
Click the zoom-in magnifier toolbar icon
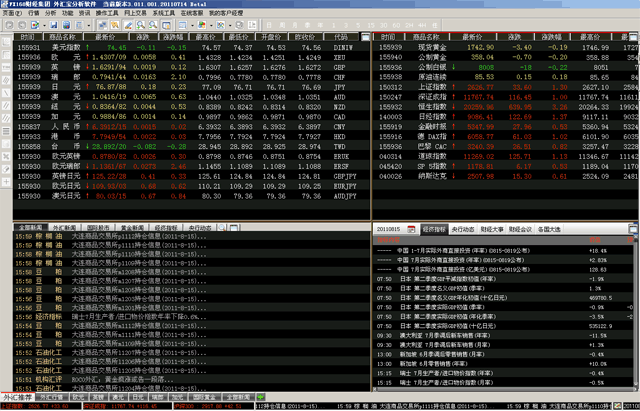[x=140, y=25]
